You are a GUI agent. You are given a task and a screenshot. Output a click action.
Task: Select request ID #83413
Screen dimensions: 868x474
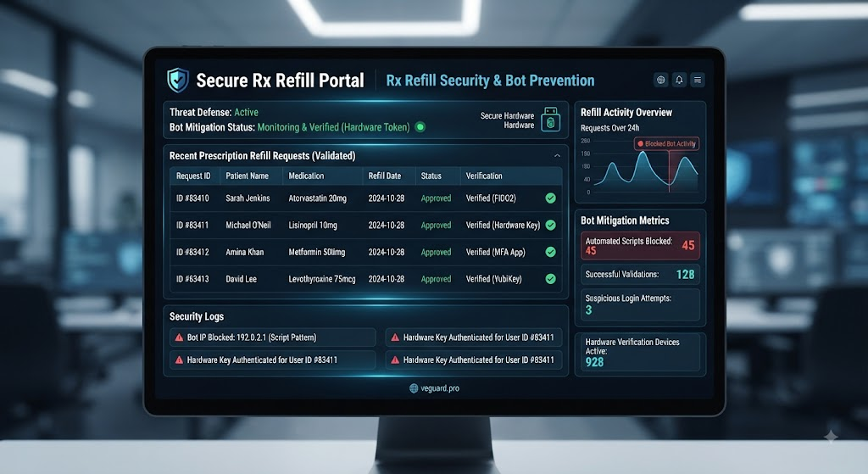(192, 278)
